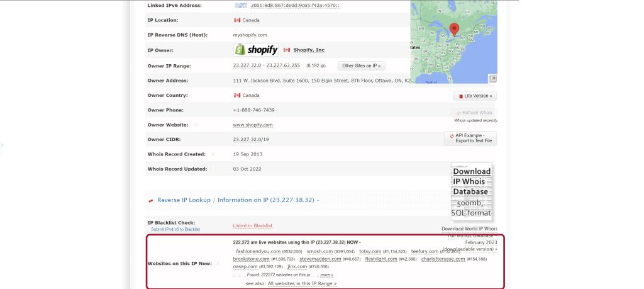Click the '19 Sep 2013' created date
The height and width of the screenshot is (289, 644).
pos(247,154)
